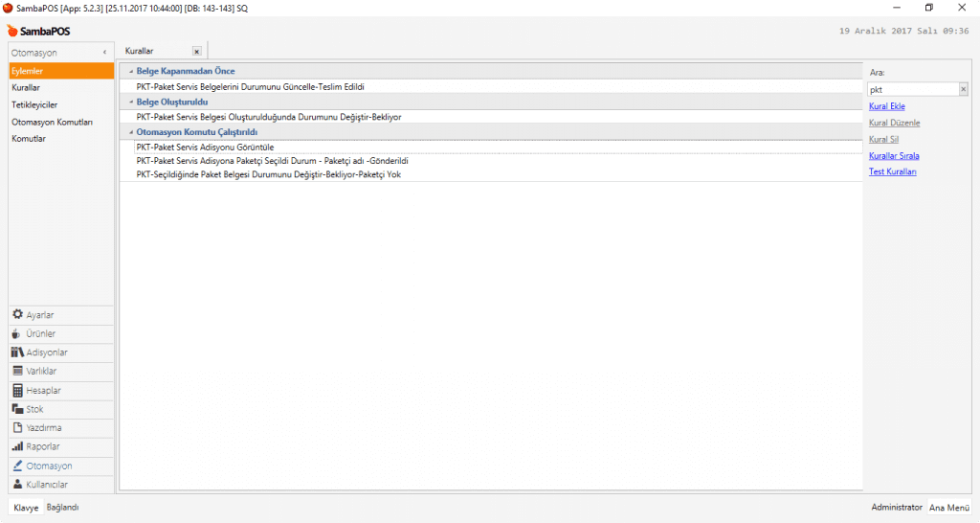980x523 pixels.
Task: Open Yazdırma section with page icon
Action: pos(43,428)
